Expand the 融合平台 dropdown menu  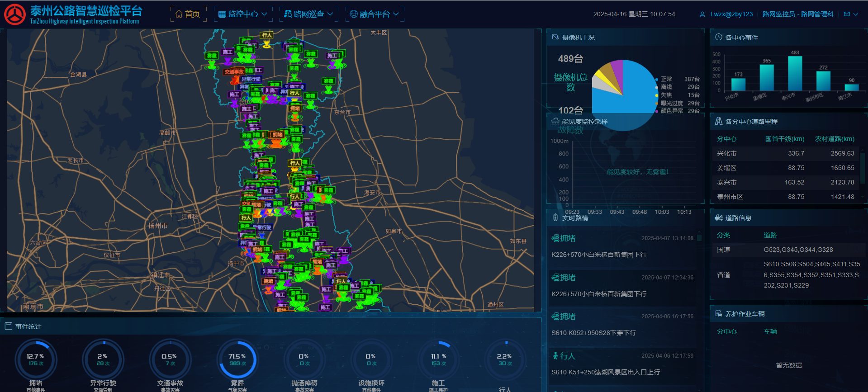(x=375, y=14)
